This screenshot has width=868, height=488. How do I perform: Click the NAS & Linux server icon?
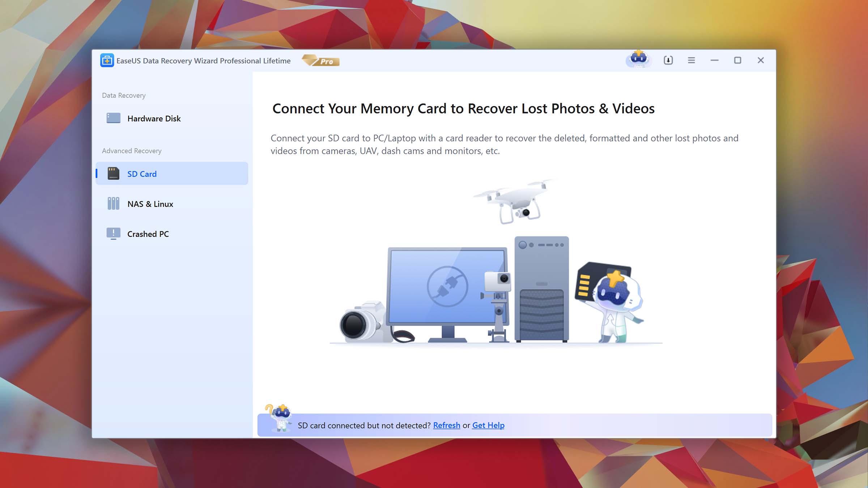pyautogui.click(x=113, y=204)
